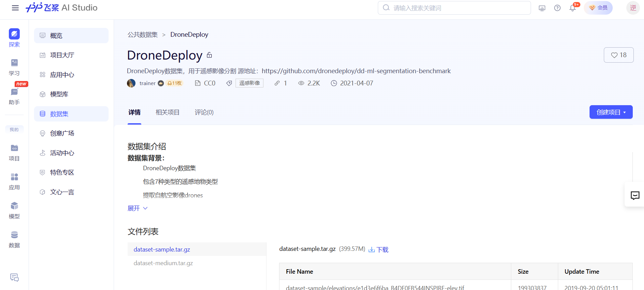Select 文心一言 in the explore menu
The image size is (644, 290).
(71, 192)
